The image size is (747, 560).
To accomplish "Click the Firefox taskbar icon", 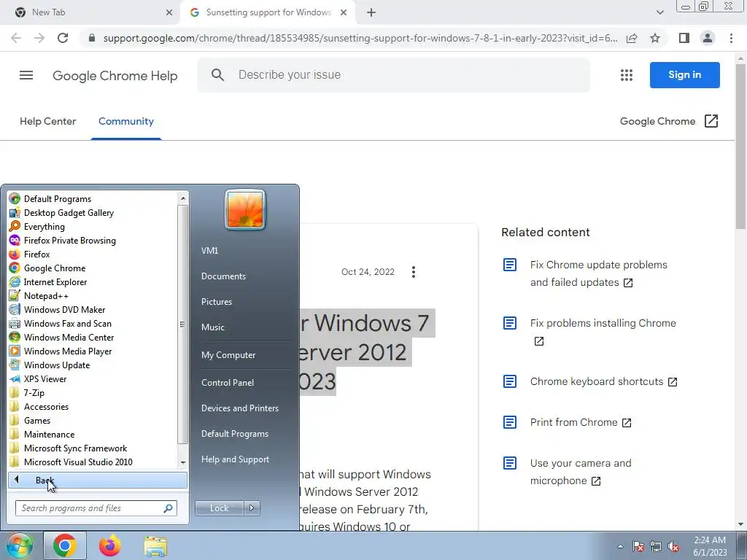I will (110, 545).
